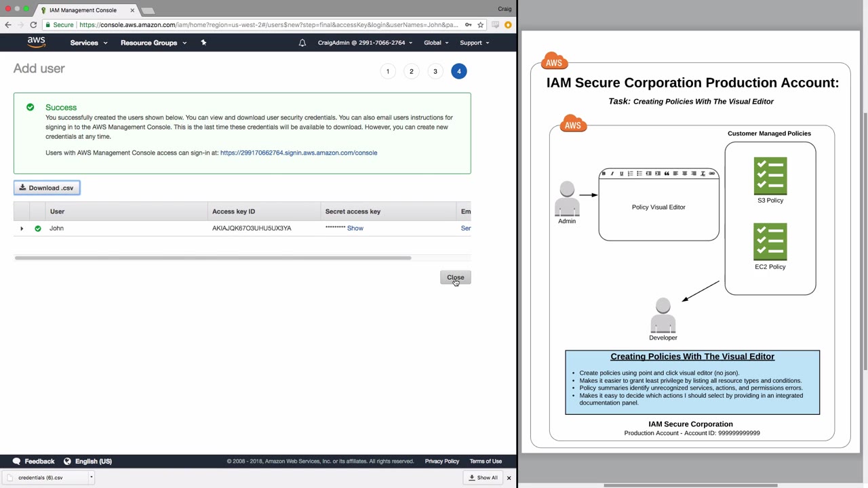This screenshot has height=488, width=868.
Task: Dismiss the downloads bar
Action: point(509,478)
